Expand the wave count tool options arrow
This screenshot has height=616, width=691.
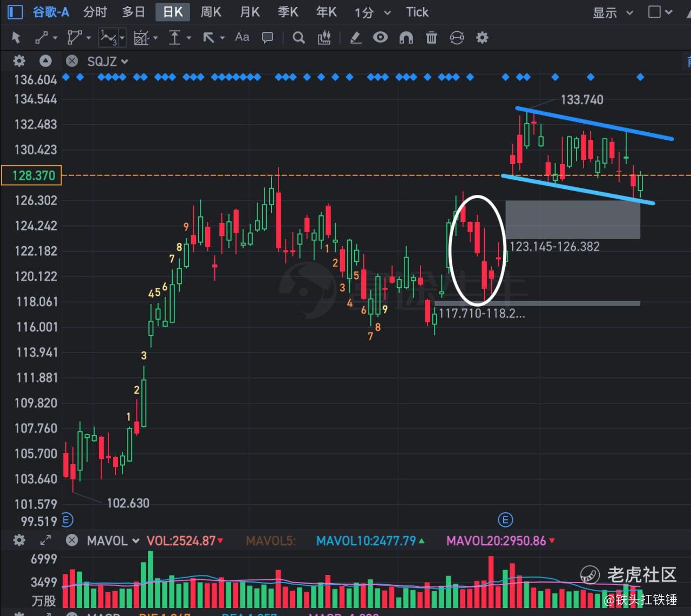pos(122,38)
